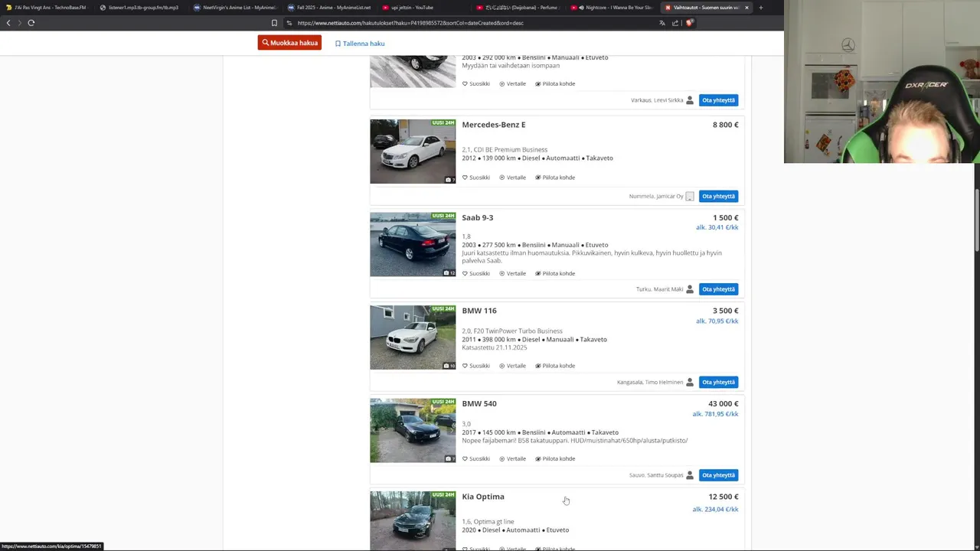Click person icon beside Santtu Soupas
The width and height of the screenshot is (980, 551).
(x=690, y=475)
